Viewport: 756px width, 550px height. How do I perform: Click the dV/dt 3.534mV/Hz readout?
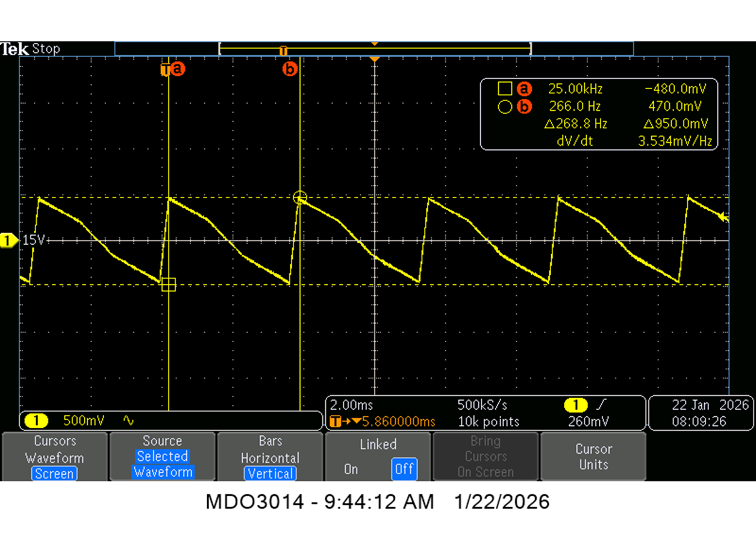click(x=634, y=142)
